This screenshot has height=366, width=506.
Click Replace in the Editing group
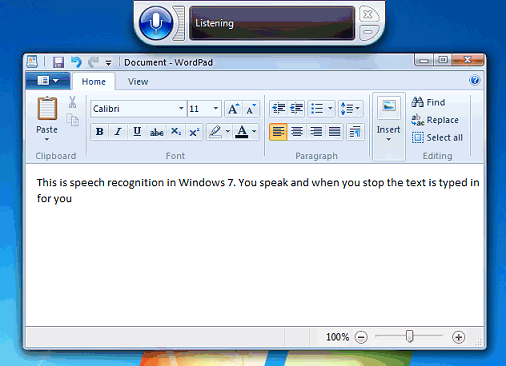435,120
